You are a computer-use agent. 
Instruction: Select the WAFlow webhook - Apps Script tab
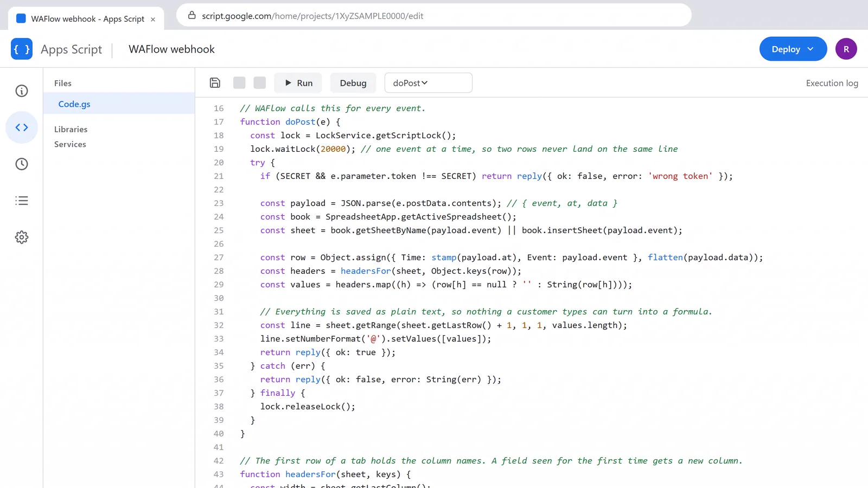pos(86,19)
